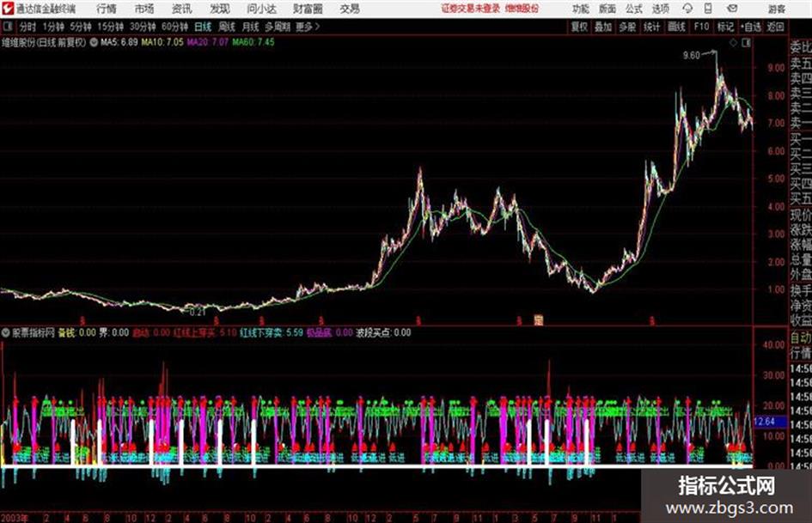The image size is (812, 523).
Task: Open the 交易 menu
Action: [350, 9]
